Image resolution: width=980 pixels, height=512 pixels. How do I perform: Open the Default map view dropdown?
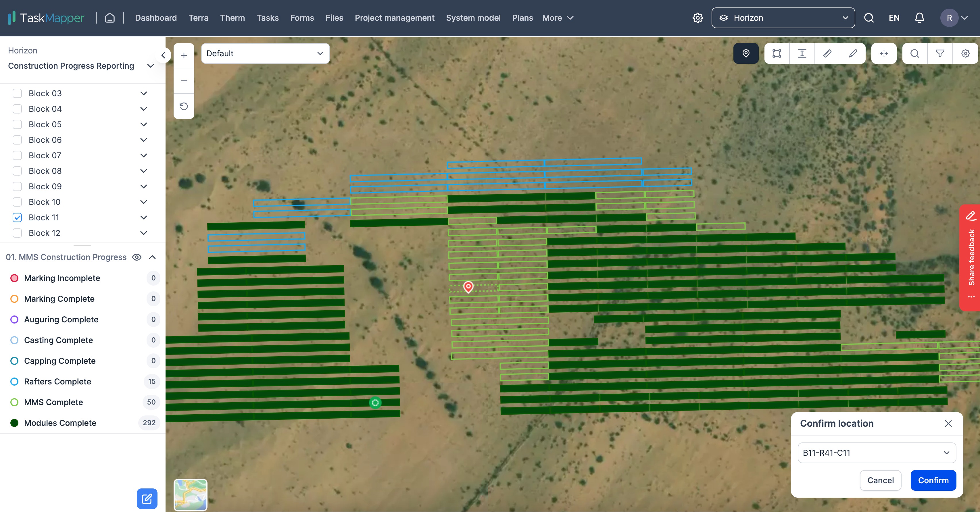[265, 53]
